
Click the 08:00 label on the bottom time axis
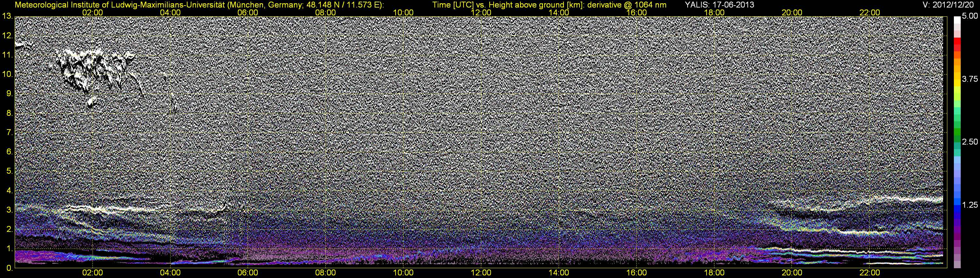click(326, 273)
